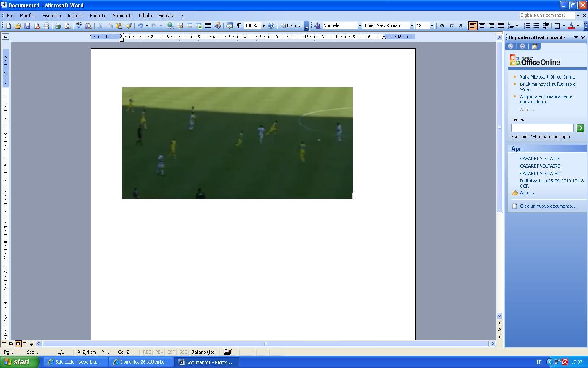Click the Format Painter brush icon
The image size is (588, 368).
(x=129, y=26)
